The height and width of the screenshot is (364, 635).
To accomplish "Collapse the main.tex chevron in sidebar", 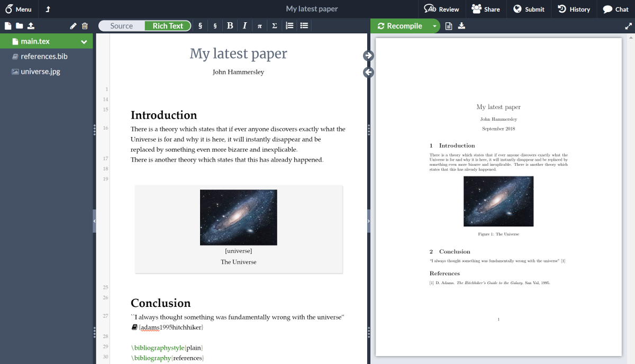I will [83, 41].
